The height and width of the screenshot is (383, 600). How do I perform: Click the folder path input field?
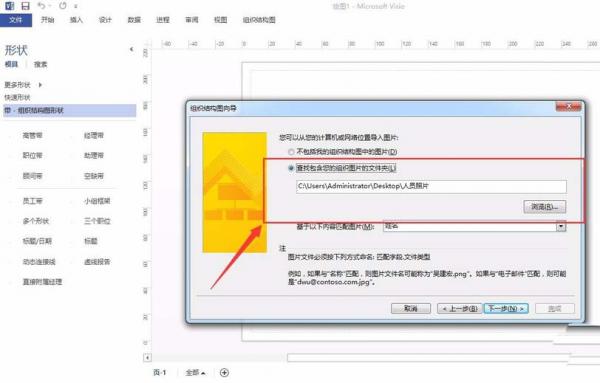(x=431, y=186)
